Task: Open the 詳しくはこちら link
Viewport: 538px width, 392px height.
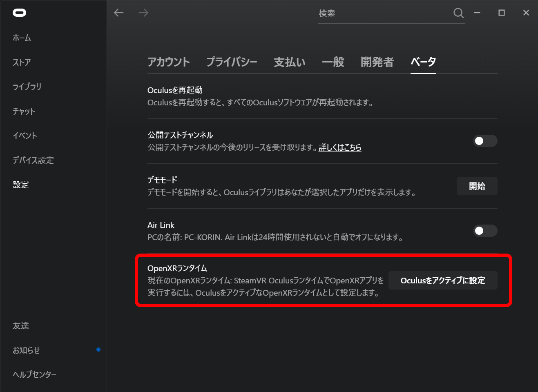Action: [340, 147]
